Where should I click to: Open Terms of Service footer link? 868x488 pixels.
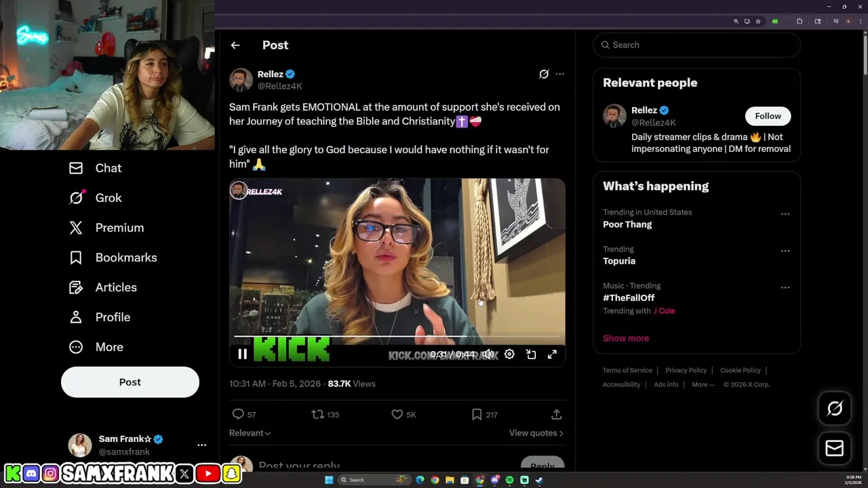pyautogui.click(x=627, y=371)
